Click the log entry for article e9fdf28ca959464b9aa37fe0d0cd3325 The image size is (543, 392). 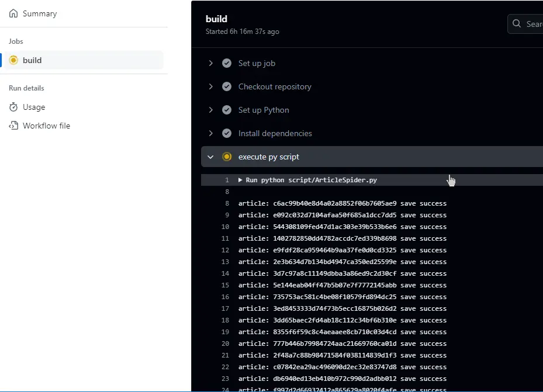343,250
